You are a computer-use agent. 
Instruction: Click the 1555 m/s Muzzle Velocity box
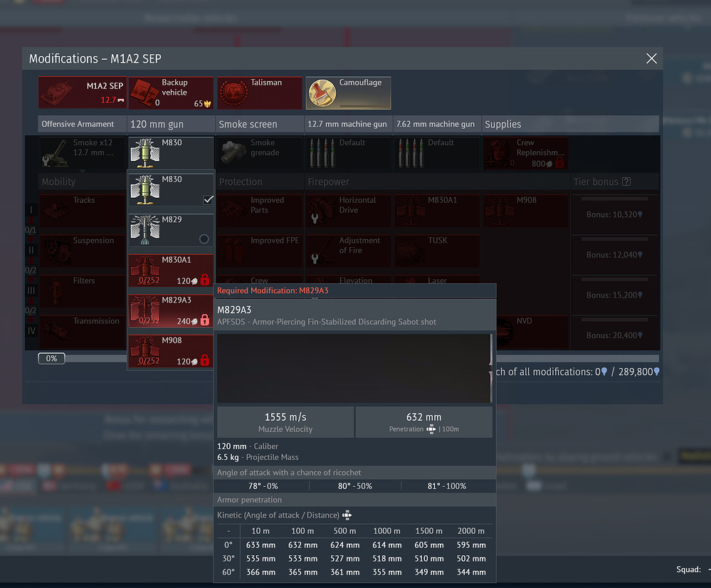coord(285,422)
